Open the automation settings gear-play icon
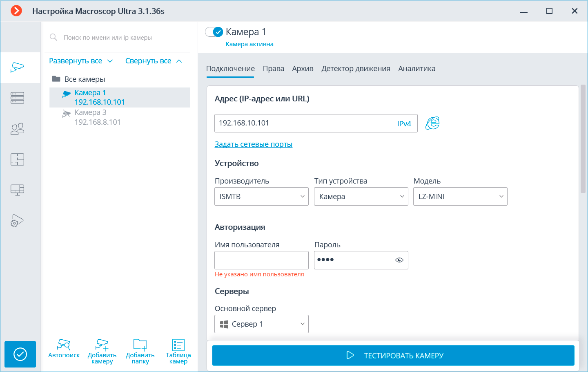Image resolution: width=588 pixels, height=372 pixels. click(x=18, y=221)
